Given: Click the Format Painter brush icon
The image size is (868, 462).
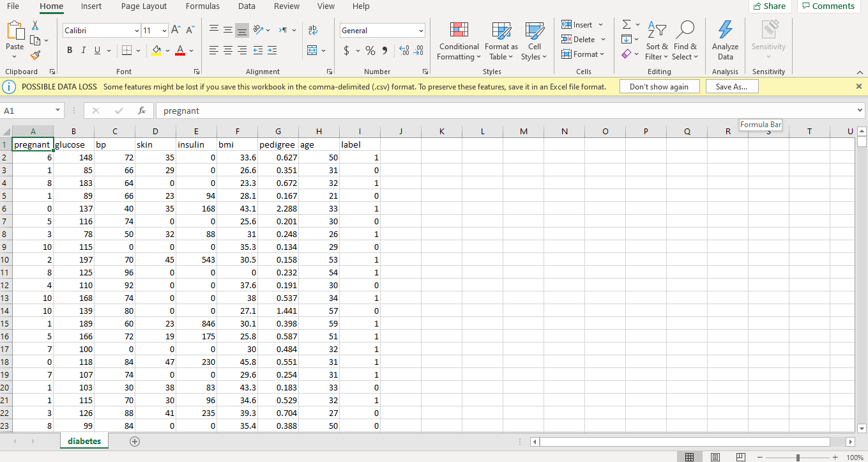Looking at the screenshot, I should pos(35,56).
